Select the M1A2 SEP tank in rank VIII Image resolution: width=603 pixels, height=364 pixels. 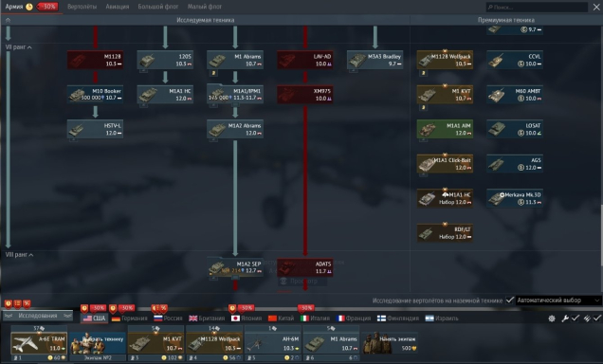point(235,267)
